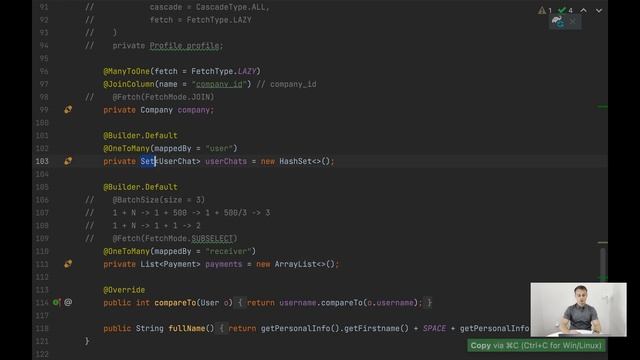Click the company field name on line 99
Image resolution: width=640 pixels, height=360 pixels.
click(x=193, y=110)
